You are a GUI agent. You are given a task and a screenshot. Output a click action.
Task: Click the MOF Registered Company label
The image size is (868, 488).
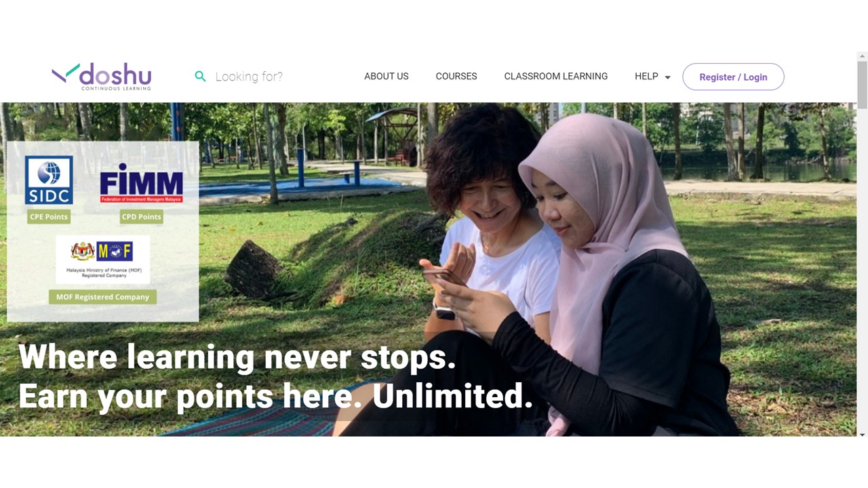(x=102, y=297)
